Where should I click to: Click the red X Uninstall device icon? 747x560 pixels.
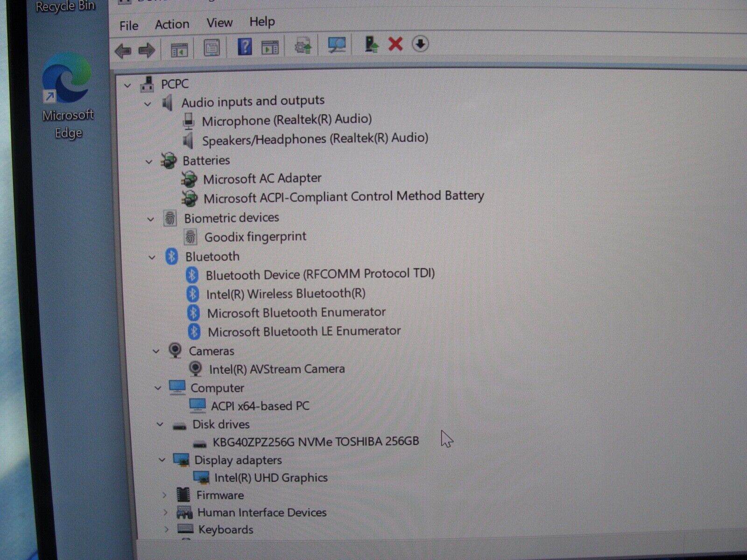[x=395, y=45]
